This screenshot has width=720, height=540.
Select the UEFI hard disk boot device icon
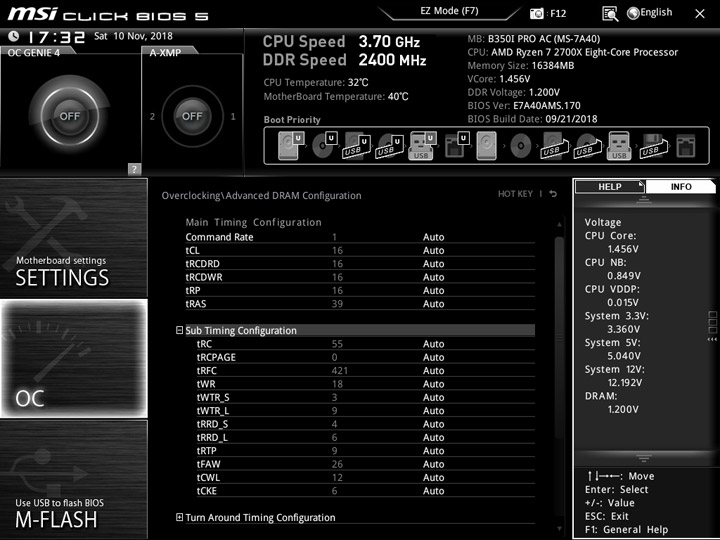coord(291,146)
